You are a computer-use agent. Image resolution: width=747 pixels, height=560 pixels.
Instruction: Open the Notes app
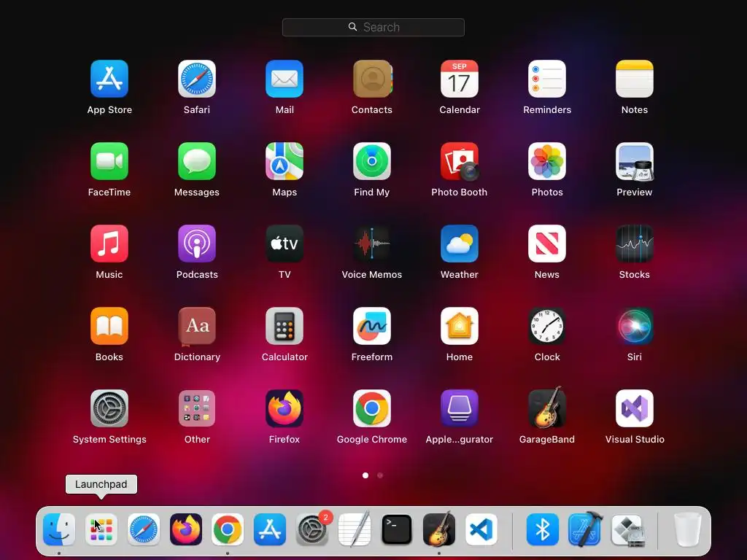[635, 79]
